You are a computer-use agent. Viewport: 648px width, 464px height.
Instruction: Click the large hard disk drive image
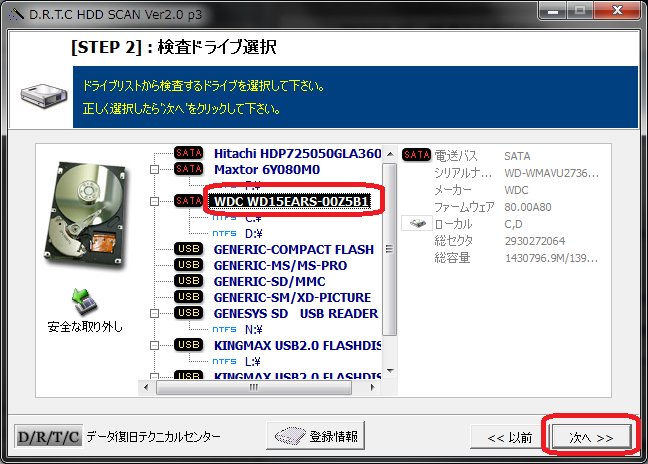point(86,215)
